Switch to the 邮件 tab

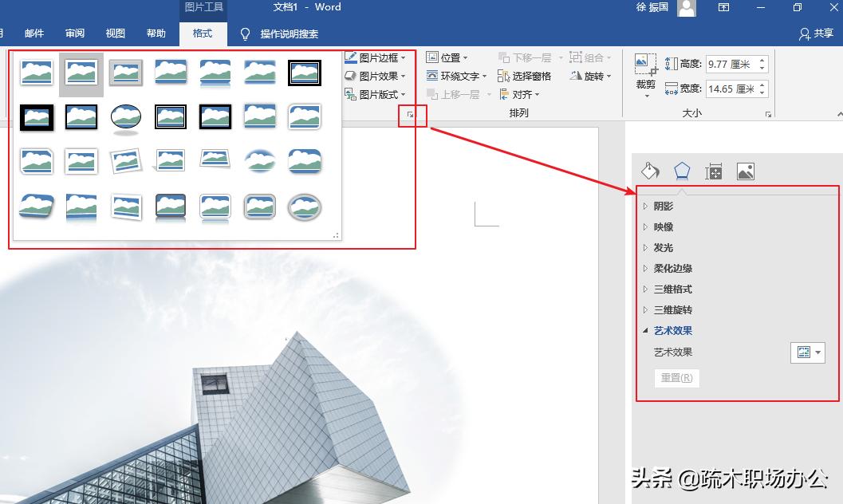(34, 33)
